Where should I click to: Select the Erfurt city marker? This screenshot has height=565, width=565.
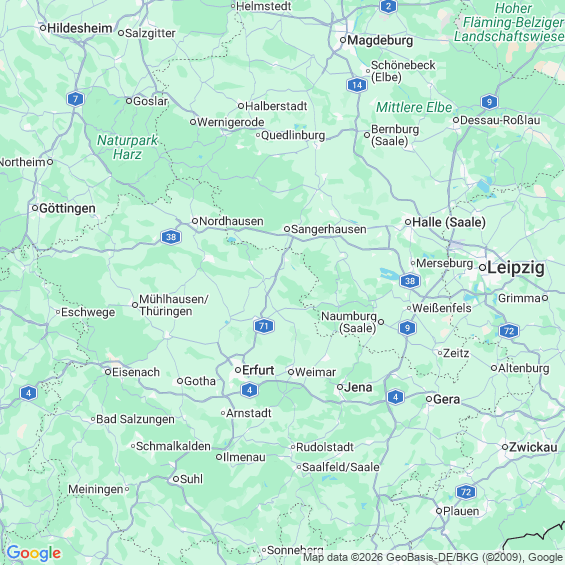coord(238,370)
